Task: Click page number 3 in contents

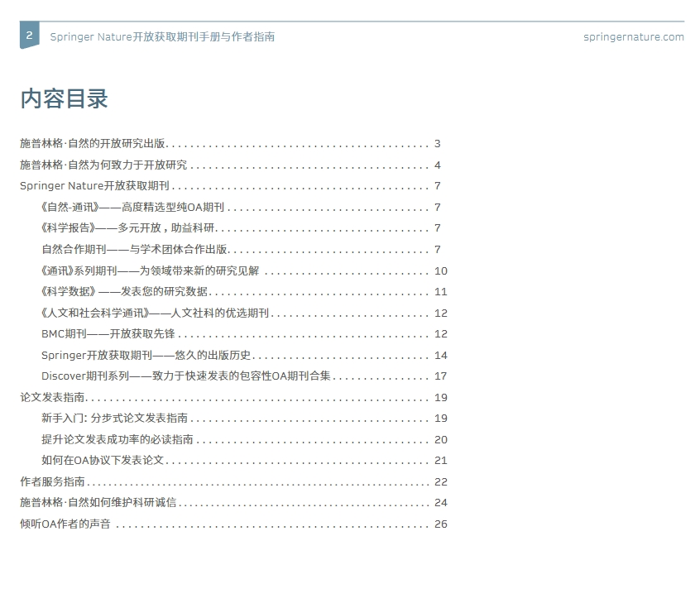Action: coord(438,144)
